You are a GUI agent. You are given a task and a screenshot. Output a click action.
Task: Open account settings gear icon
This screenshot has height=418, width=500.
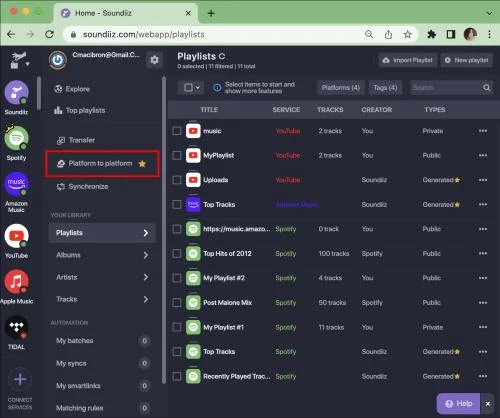pyautogui.click(x=154, y=60)
